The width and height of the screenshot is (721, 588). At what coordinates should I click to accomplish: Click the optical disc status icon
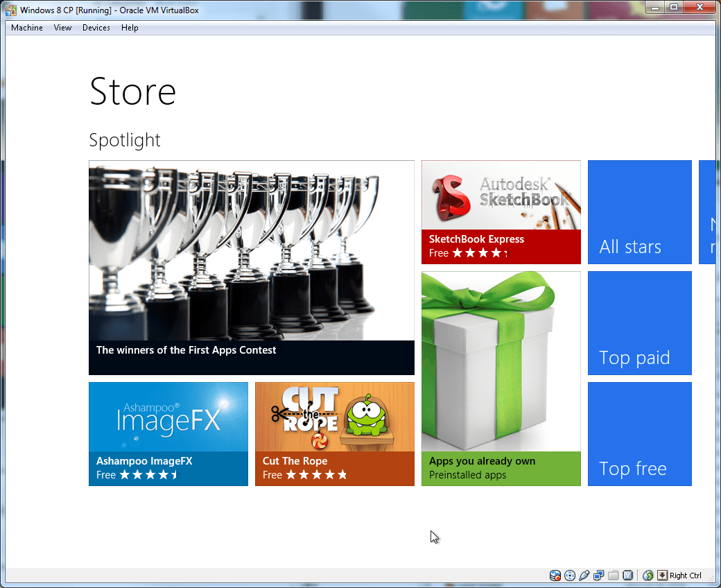(x=570, y=575)
